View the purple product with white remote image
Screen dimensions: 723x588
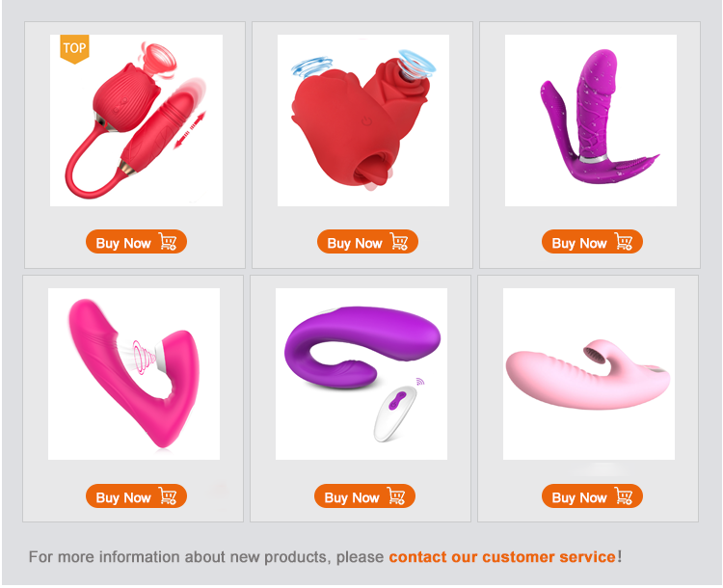[361, 374]
